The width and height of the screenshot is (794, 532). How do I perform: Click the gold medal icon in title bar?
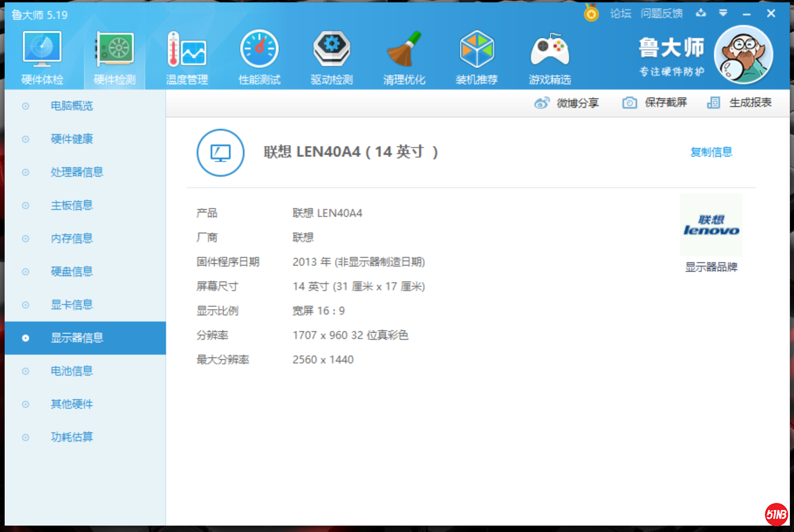[591, 13]
